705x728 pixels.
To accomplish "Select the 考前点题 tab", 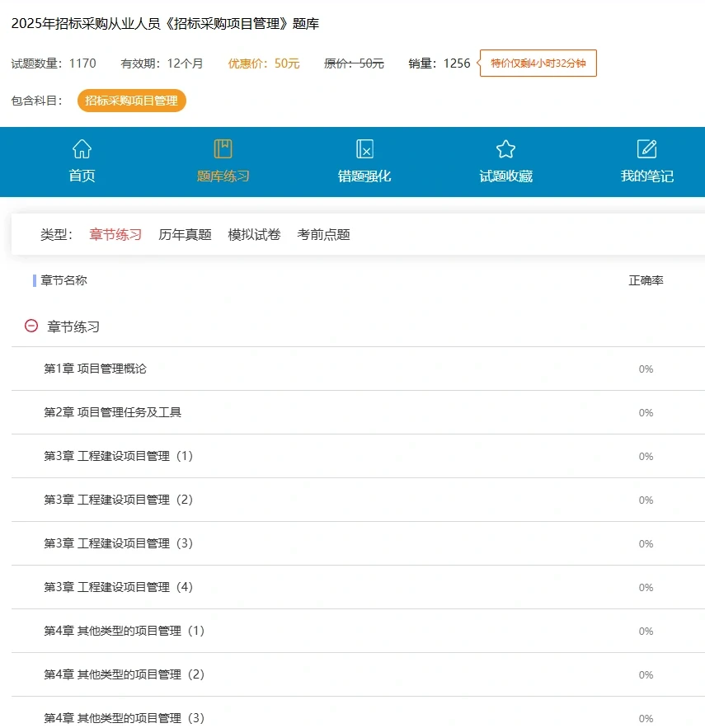I will pos(322,234).
